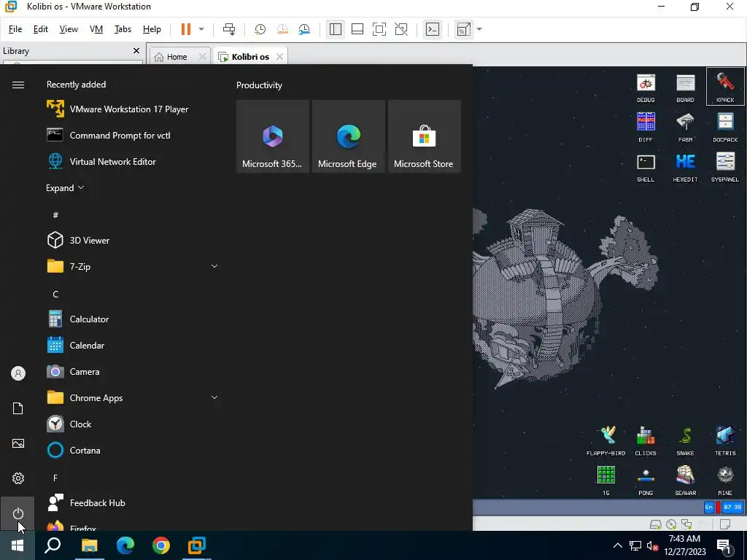Screen dimensions: 747x560
Task: Expand the 7-Zip folder
Action: pyautogui.click(x=214, y=266)
